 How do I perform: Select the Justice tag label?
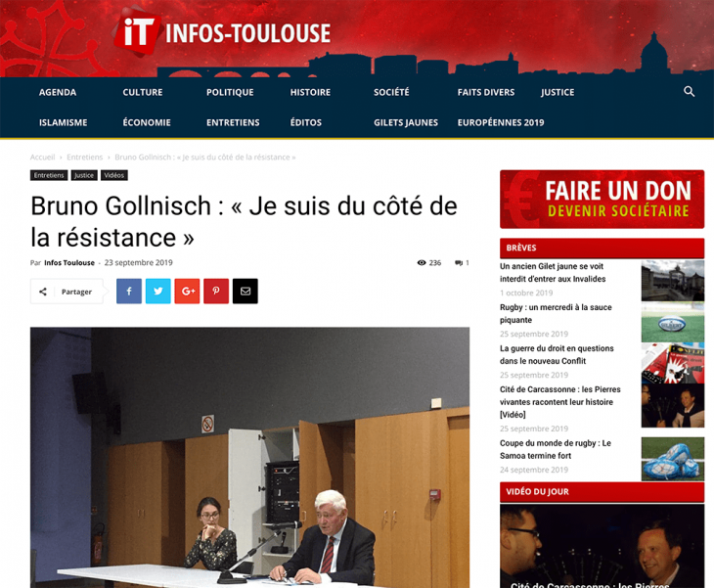pos(84,175)
